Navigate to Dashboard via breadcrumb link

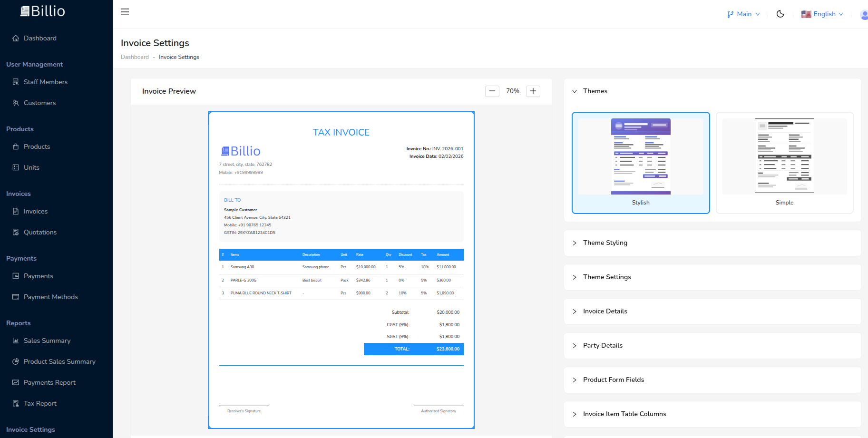click(135, 57)
